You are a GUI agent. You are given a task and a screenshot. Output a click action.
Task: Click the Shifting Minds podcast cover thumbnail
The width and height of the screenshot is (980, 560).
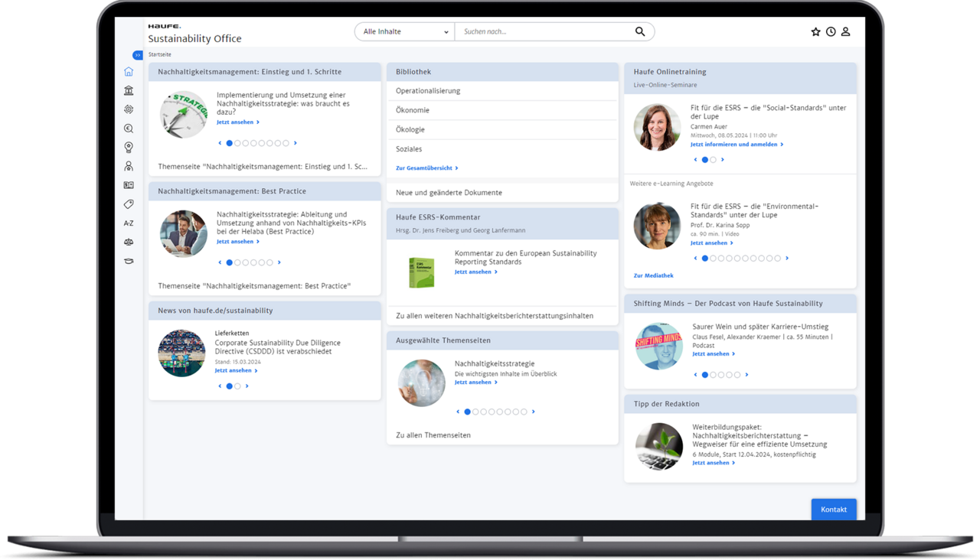click(x=658, y=347)
